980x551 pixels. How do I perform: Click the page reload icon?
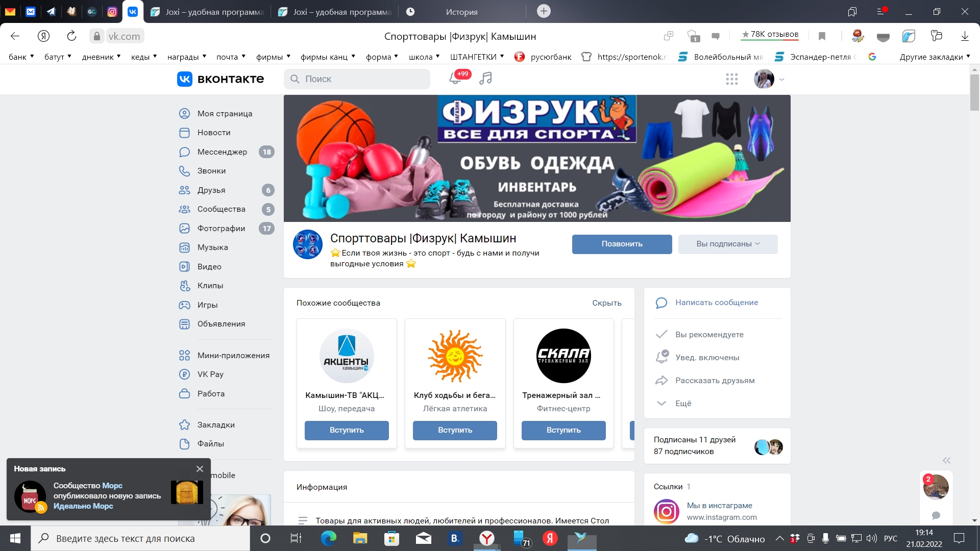[x=71, y=36]
